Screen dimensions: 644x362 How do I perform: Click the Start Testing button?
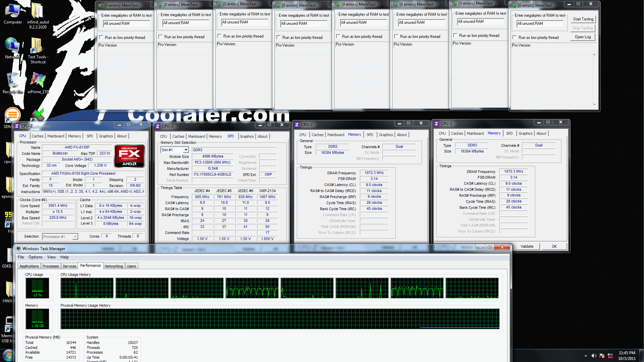coord(583,19)
